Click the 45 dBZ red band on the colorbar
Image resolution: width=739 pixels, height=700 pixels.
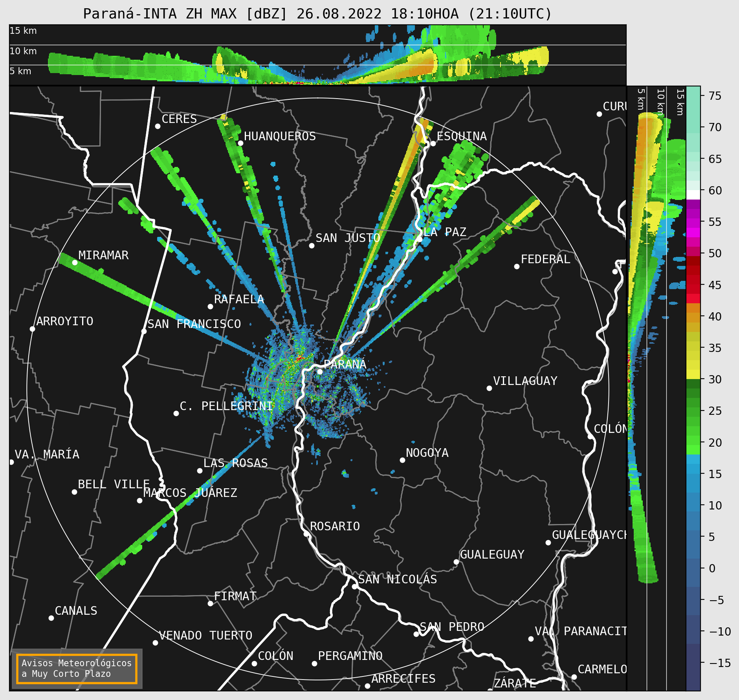tap(693, 285)
